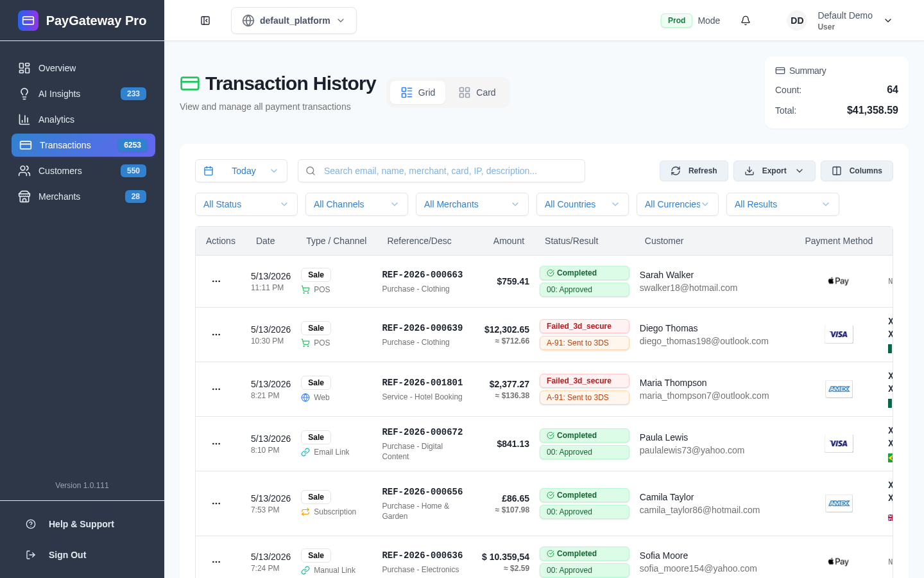
Task: Click the Web globe icon for REF-2026-001801
Action: tap(305, 398)
